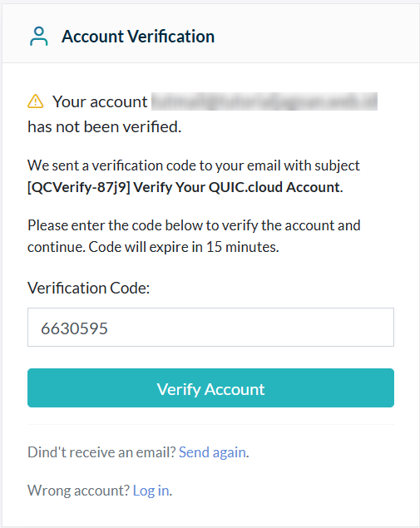Click the 'Verification Code:' label
Screen dimensions: 420x528
click(89, 289)
